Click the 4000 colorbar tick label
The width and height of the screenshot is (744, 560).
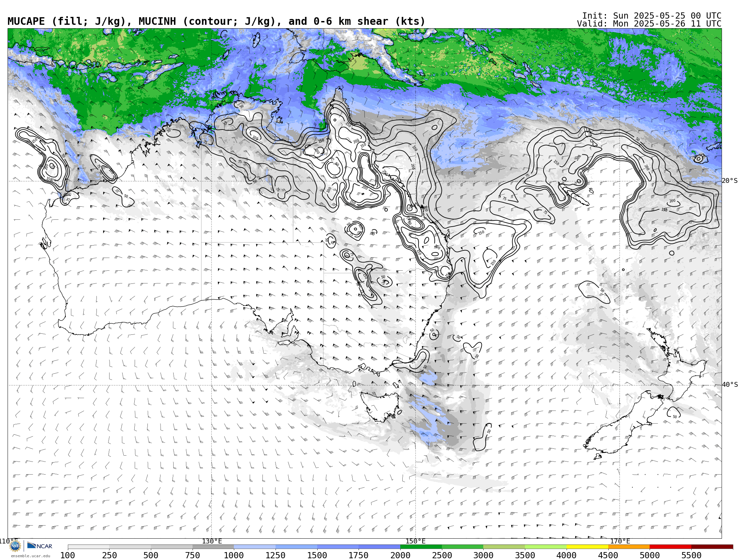click(567, 555)
